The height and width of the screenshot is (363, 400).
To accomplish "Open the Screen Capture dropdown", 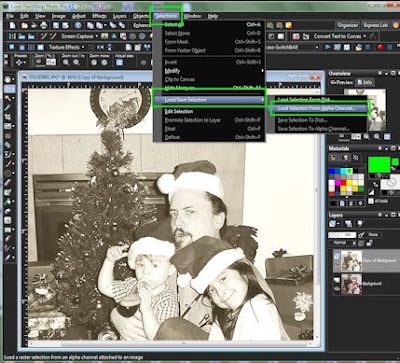I will click(x=97, y=36).
